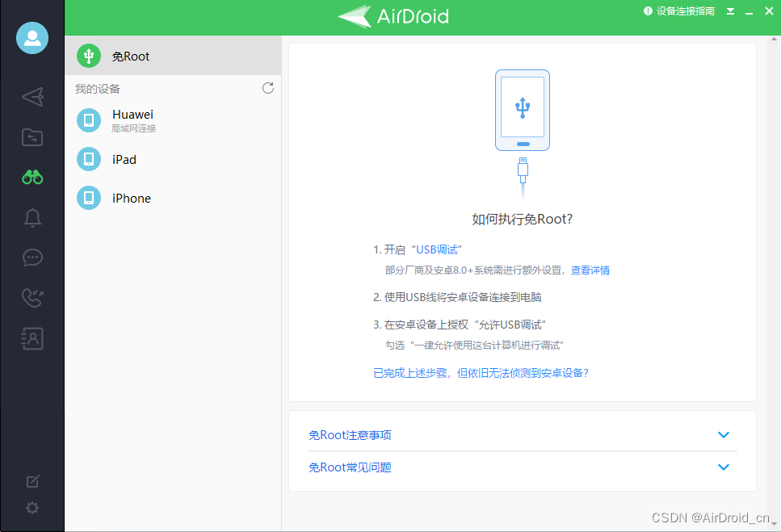781x532 pixels.
Task: Click the iPad device icon
Action: [89, 159]
